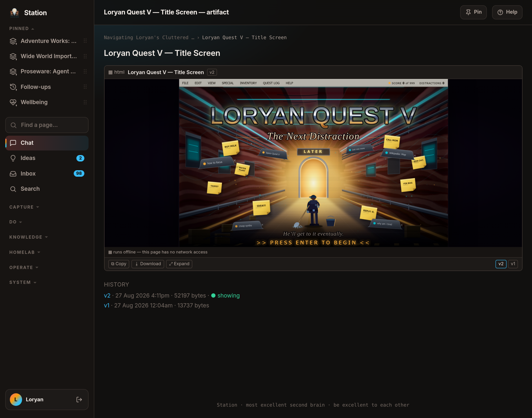
Task: Expand the KNOWLEDGE section
Action: (28, 237)
